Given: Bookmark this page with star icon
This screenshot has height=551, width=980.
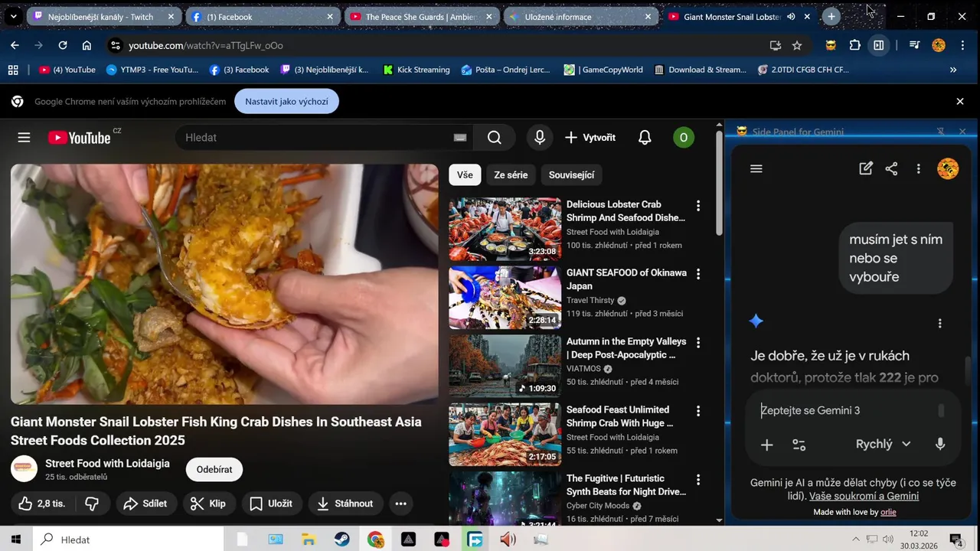Looking at the screenshot, I should click(797, 45).
